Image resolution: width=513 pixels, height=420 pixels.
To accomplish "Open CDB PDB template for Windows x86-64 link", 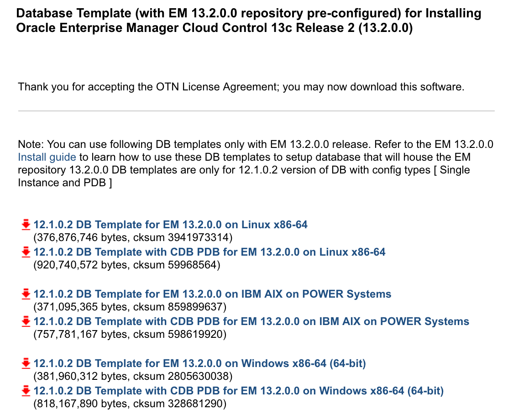I will pos(239,391).
